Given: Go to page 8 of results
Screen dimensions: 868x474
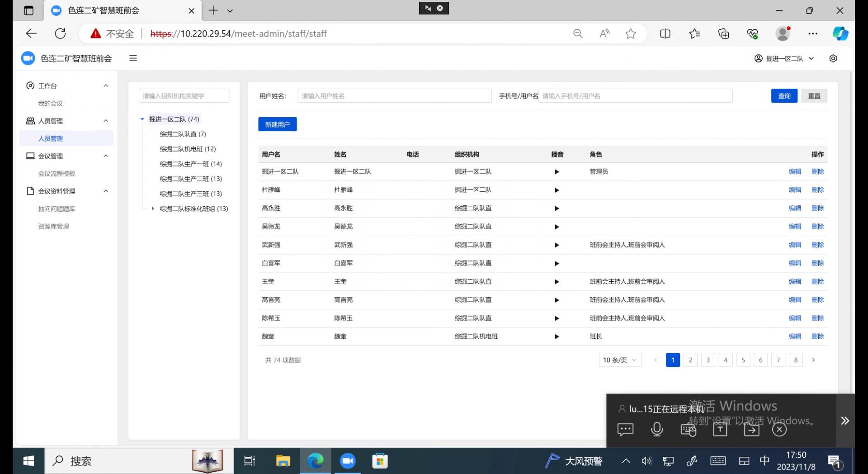Looking at the screenshot, I should coord(796,360).
